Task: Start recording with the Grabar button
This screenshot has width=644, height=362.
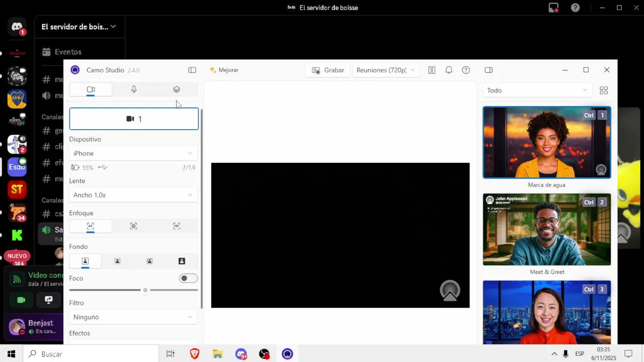Action: tap(328, 70)
